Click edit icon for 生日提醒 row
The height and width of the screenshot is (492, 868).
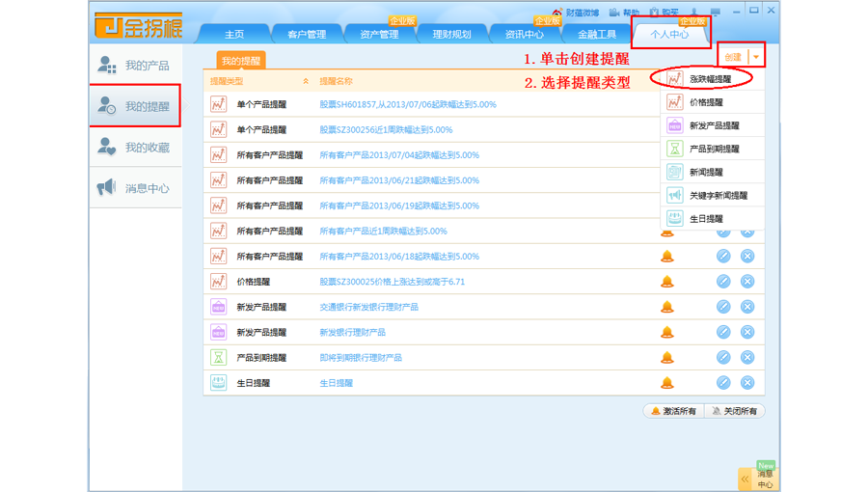723,383
